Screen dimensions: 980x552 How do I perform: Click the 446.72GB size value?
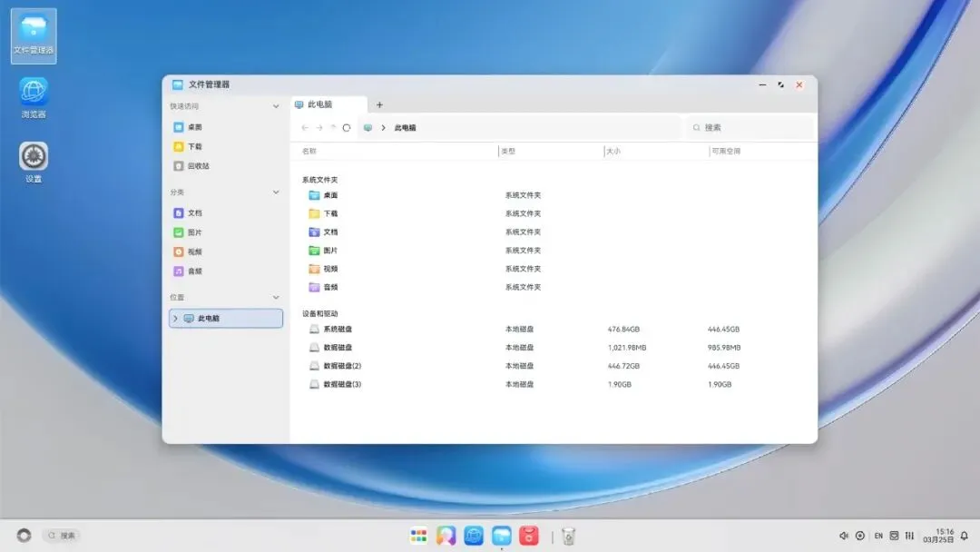(623, 366)
